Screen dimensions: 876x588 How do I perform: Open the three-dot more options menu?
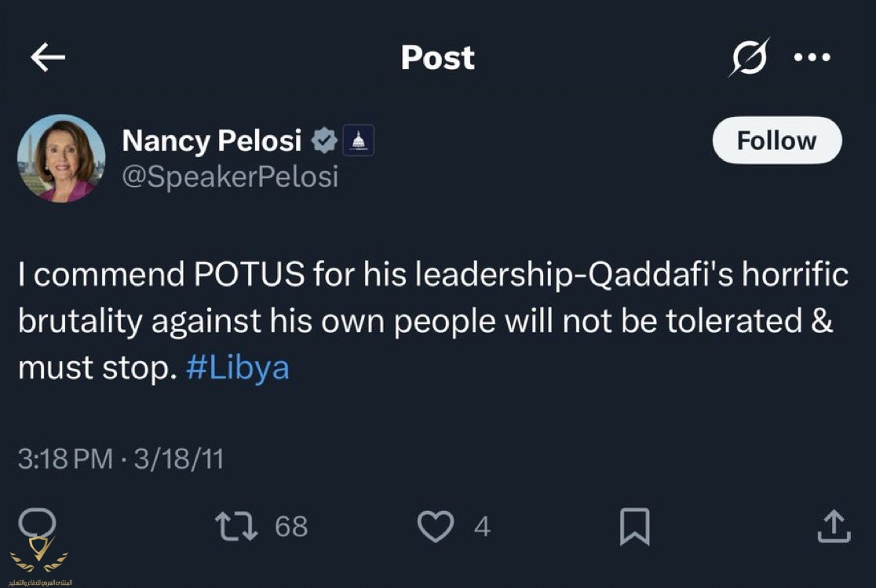[x=812, y=57]
